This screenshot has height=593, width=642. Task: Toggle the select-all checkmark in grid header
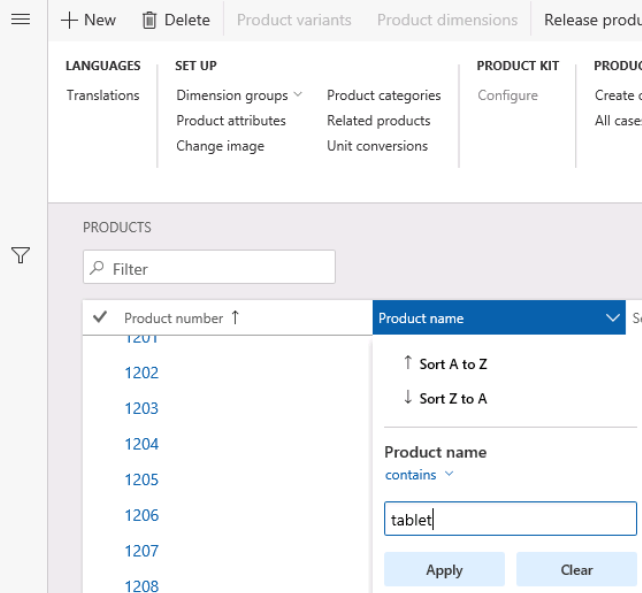click(x=100, y=318)
